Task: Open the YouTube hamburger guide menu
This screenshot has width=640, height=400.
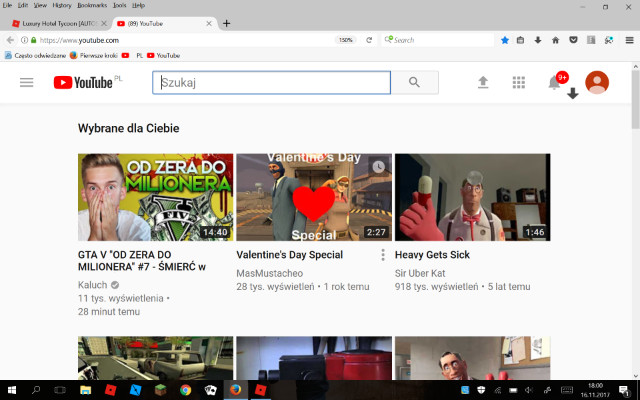Action: pyautogui.click(x=27, y=82)
